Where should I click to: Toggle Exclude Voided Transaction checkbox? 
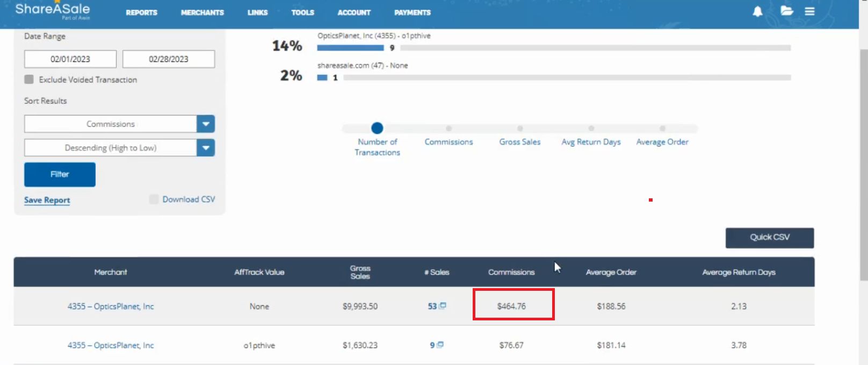point(29,79)
